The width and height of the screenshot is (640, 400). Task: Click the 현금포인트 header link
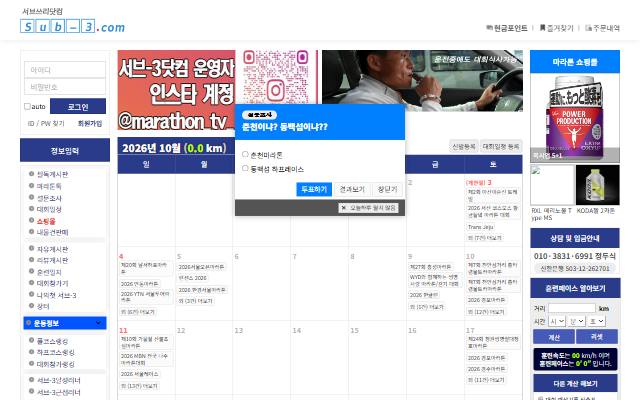coord(511,28)
